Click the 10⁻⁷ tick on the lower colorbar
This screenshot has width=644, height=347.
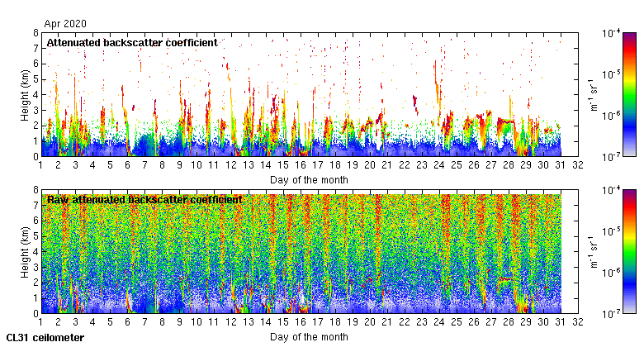pyautogui.click(x=611, y=314)
